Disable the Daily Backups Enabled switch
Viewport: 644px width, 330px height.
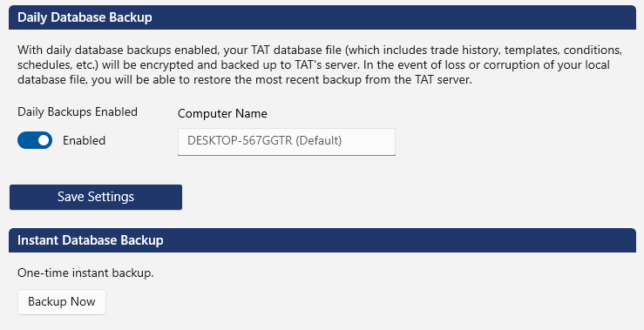35,140
